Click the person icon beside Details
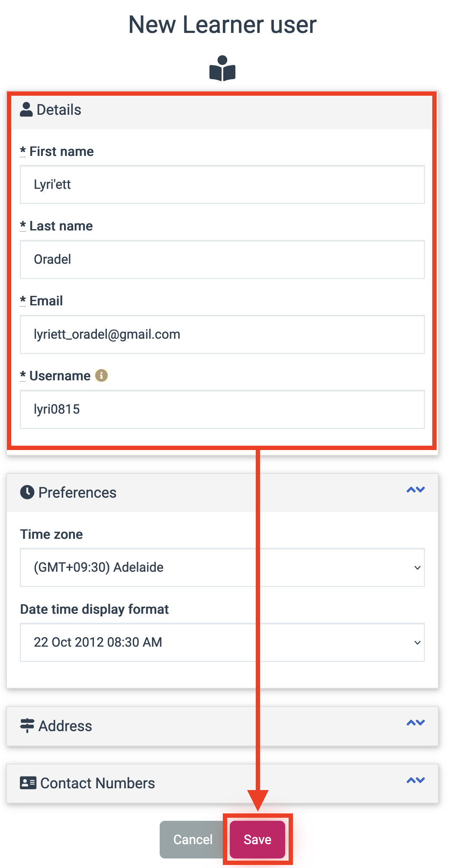450x868 pixels. tap(26, 110)
